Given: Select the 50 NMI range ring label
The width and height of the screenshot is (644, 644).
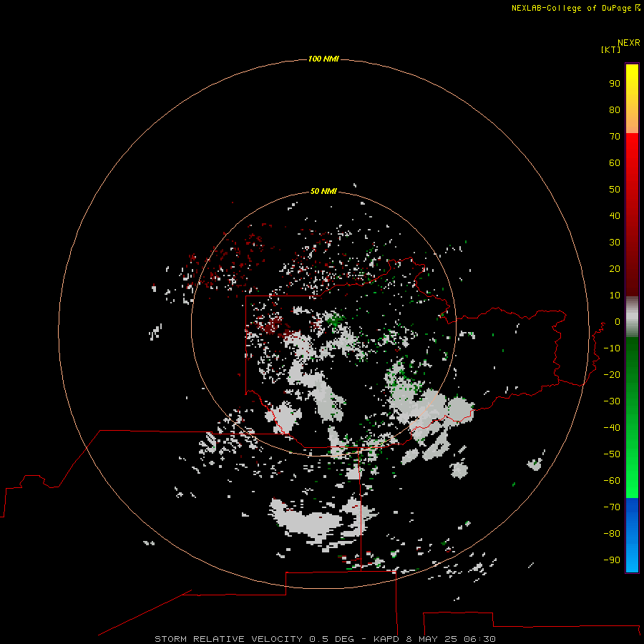Looking at the screenshot, I should tap(323, 191).
